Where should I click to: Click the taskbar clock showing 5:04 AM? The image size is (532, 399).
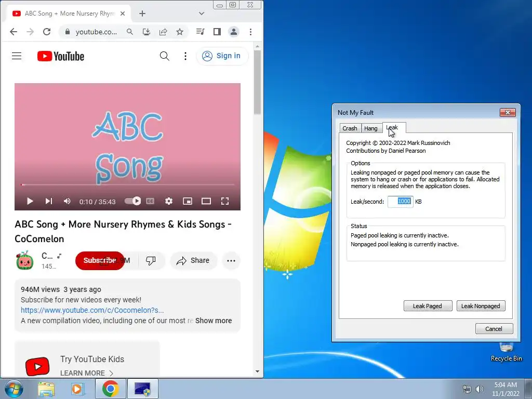click(x=506, y=389)
